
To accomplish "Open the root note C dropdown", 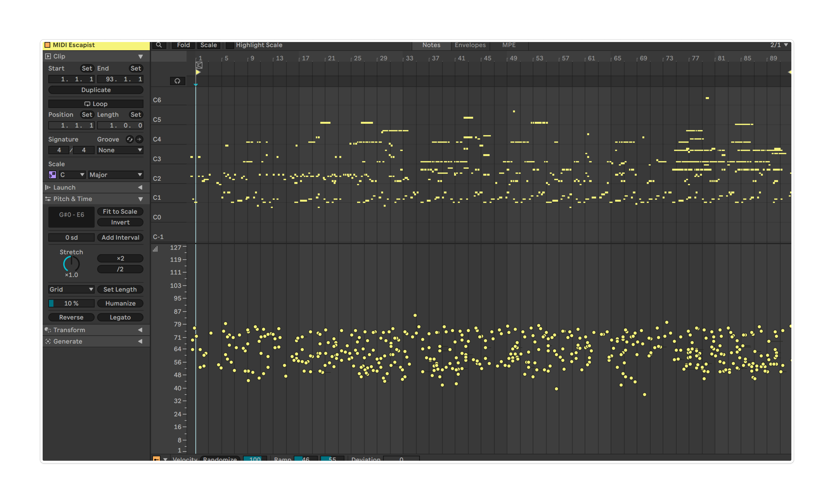I will 72,175.
